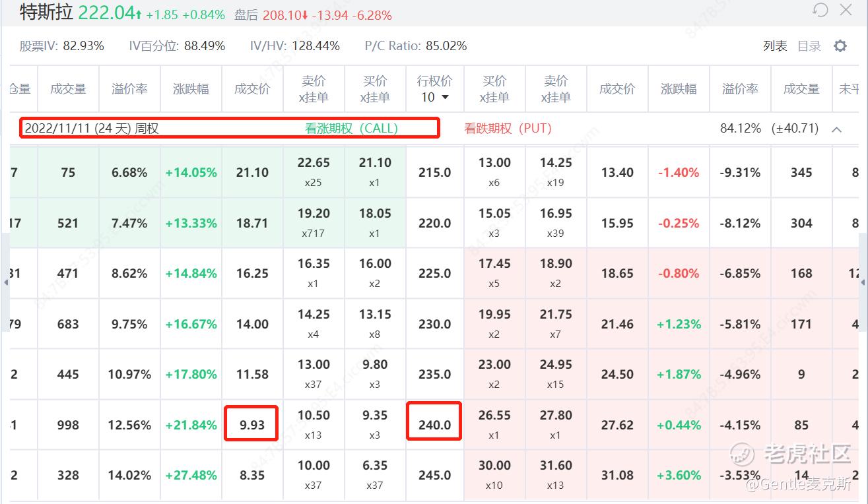
Task: Click put premium rate -9.31%
Action: click(740, 173)
